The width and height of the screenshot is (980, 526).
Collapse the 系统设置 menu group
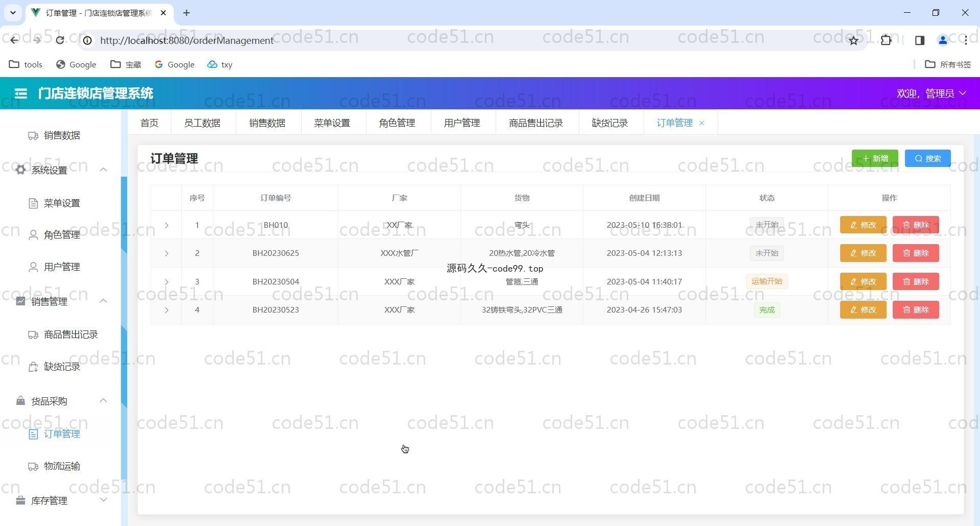point(103,170)
